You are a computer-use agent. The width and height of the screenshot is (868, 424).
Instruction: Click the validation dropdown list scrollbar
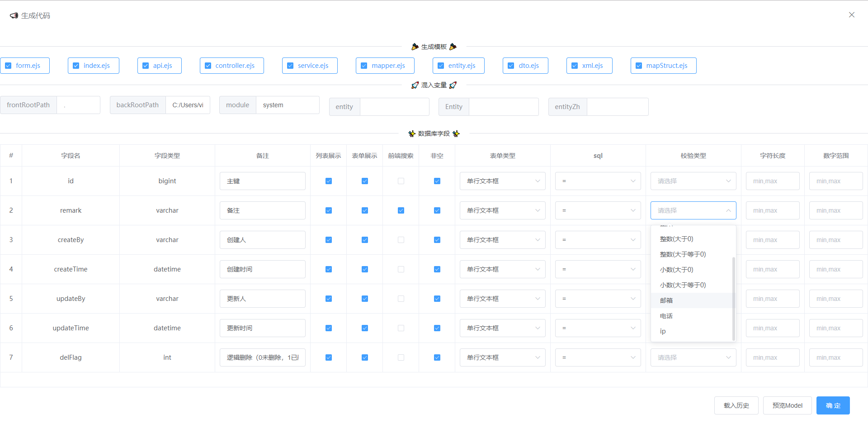tap(733, 299)
